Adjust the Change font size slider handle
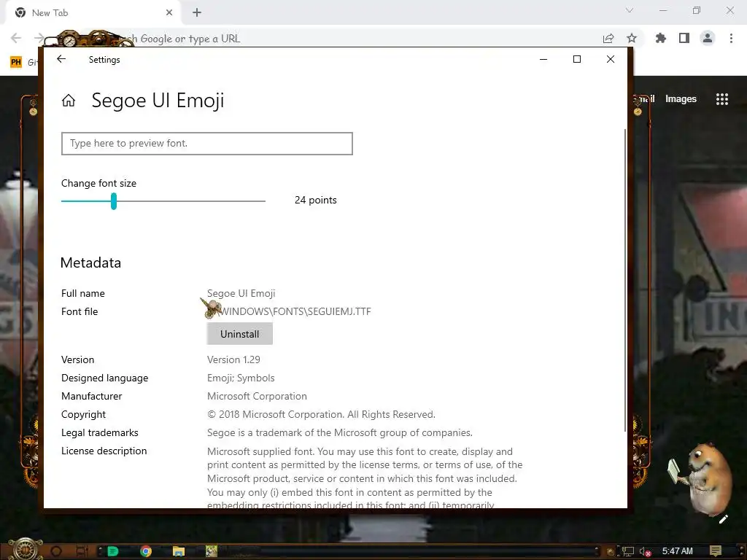 coord(113,201)
